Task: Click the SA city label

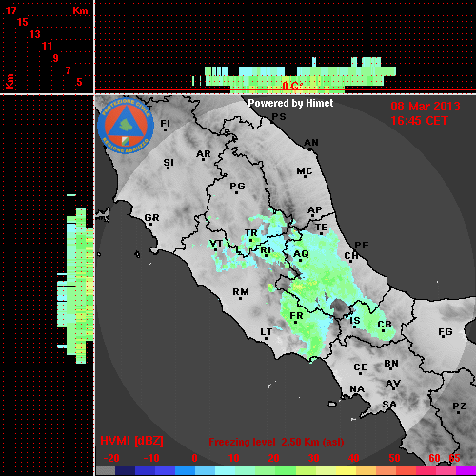Action: (x=389, y=405)
